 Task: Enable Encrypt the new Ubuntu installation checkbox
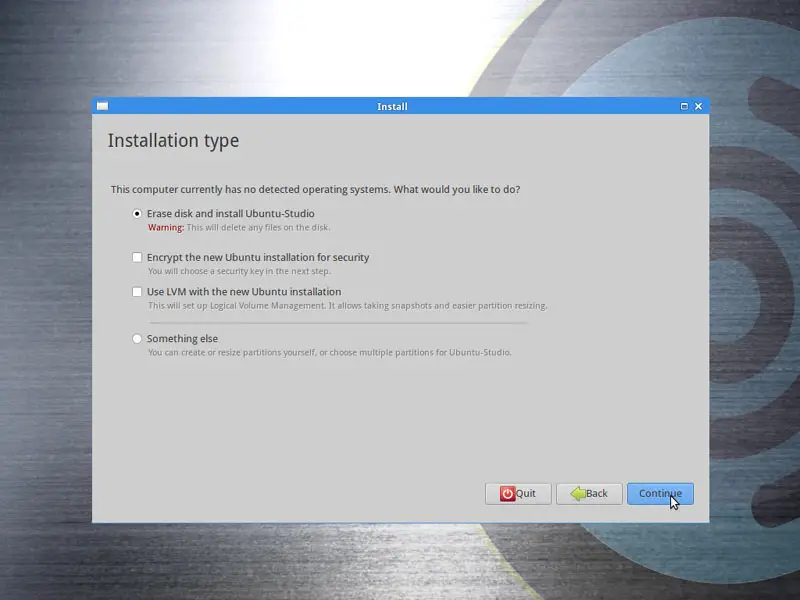point(137,258)
